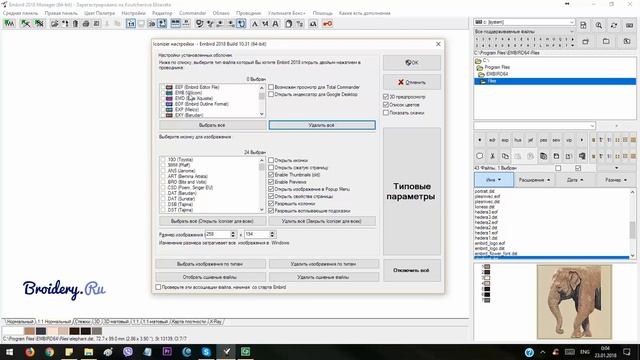Click the 'pes' format filter button
Viewport: 640px width, 360px height.
pos(543,140)
